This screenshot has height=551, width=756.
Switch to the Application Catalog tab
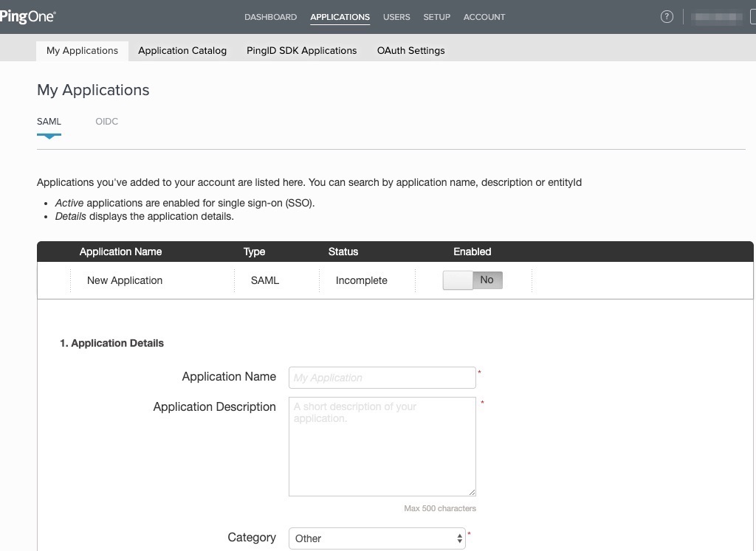182,50
